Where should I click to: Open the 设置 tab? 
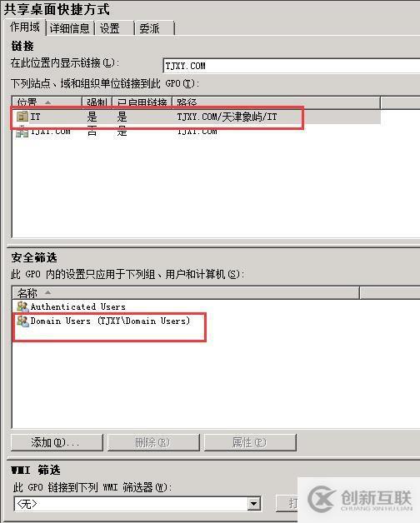click(114, 28)
